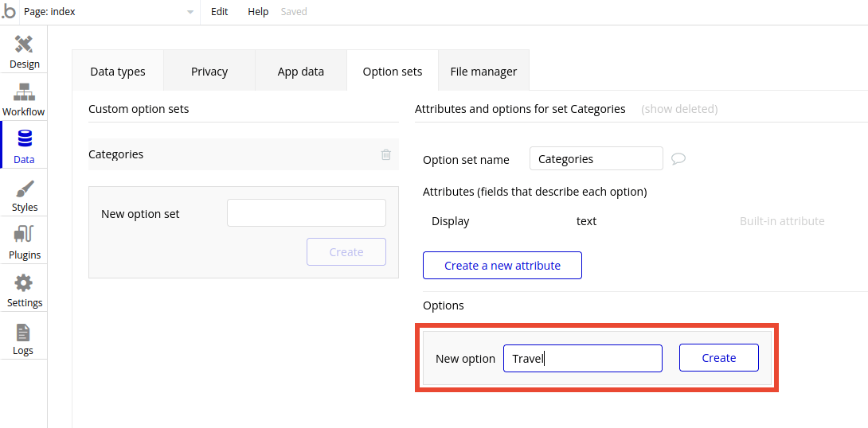Select the Option sets tab
This screenshot has width=868, height=428.
tap(393, 71)
